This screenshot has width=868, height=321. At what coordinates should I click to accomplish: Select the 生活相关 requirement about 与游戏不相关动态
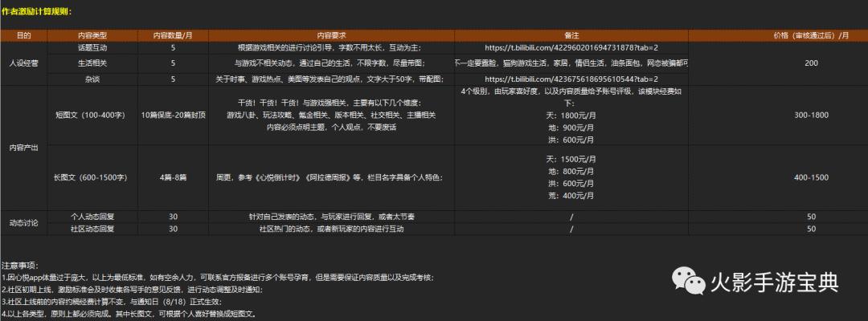pos(331,63)
